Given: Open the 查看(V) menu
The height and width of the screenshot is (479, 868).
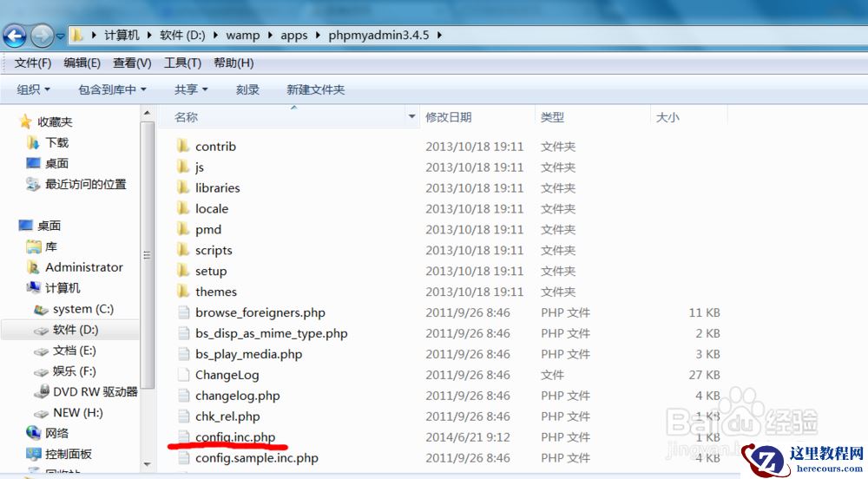Looking at the screenshot, I should (132, 63).
